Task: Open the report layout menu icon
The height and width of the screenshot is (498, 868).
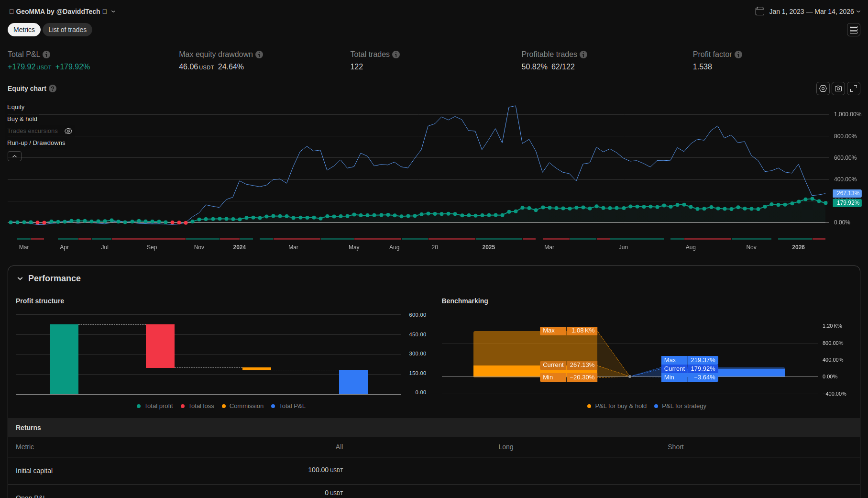Action: (853, 30)
